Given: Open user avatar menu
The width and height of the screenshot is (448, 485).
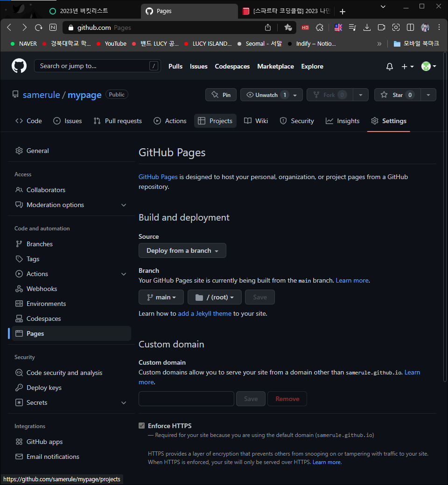Looking at the screenshot, I should pos(428,66).
